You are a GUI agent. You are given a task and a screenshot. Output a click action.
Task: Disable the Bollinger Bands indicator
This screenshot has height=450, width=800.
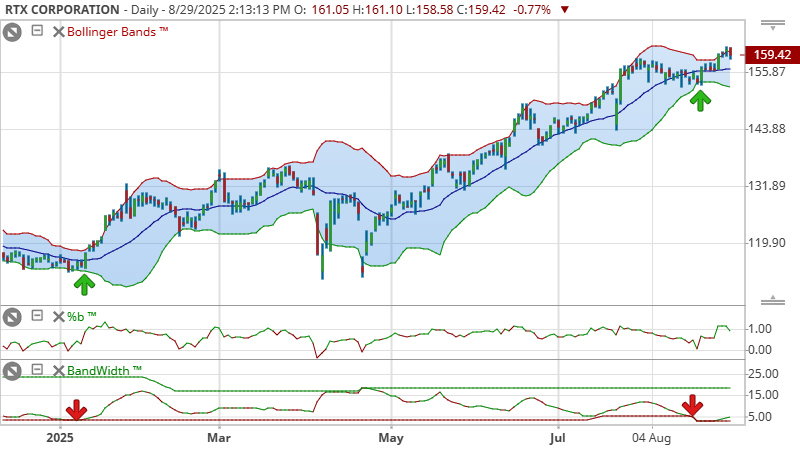point(12,33)
